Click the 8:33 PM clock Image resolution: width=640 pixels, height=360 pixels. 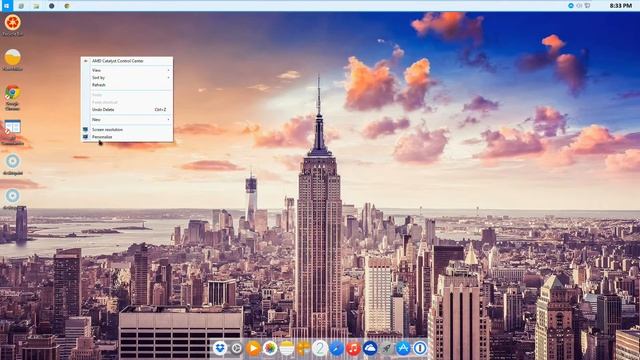click(x=620, y=6)
